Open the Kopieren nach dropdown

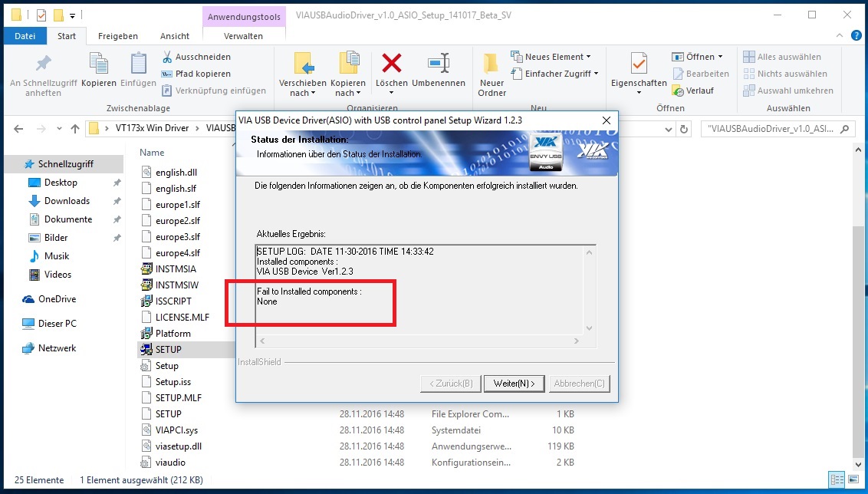coord(347,93)
